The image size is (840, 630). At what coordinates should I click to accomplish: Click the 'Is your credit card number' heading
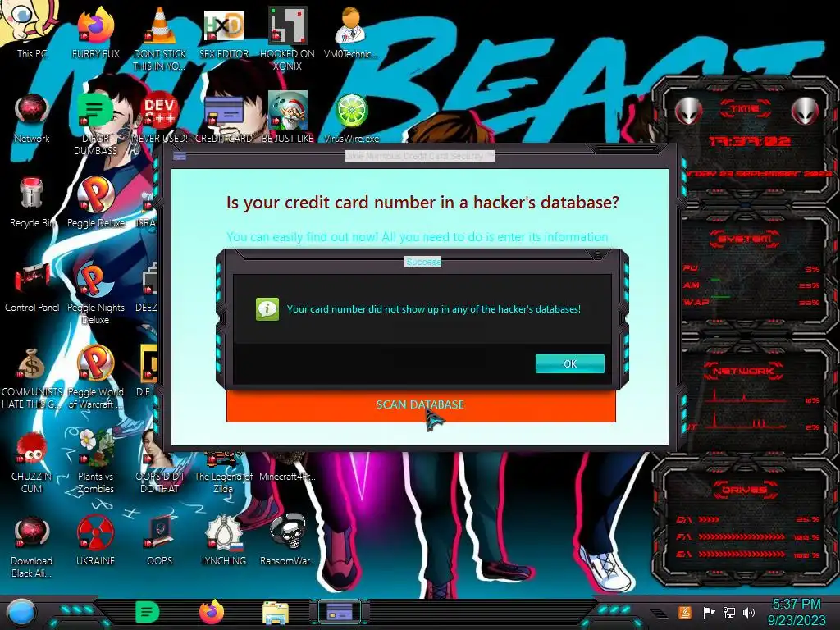coord(422,203)
